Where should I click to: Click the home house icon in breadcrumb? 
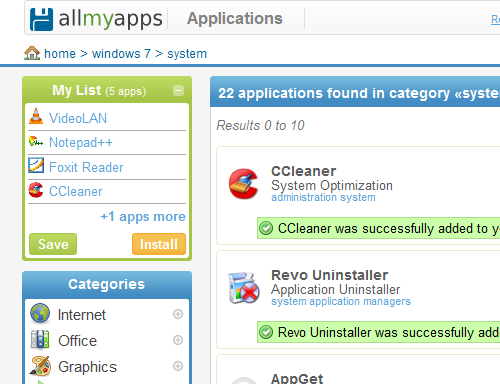(x=32, y=53)
